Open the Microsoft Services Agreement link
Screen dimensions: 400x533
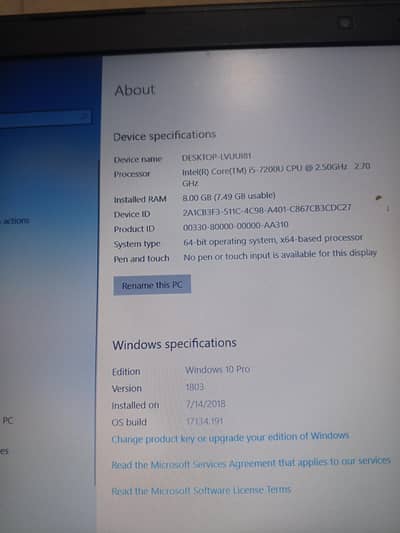coord(251,463)
